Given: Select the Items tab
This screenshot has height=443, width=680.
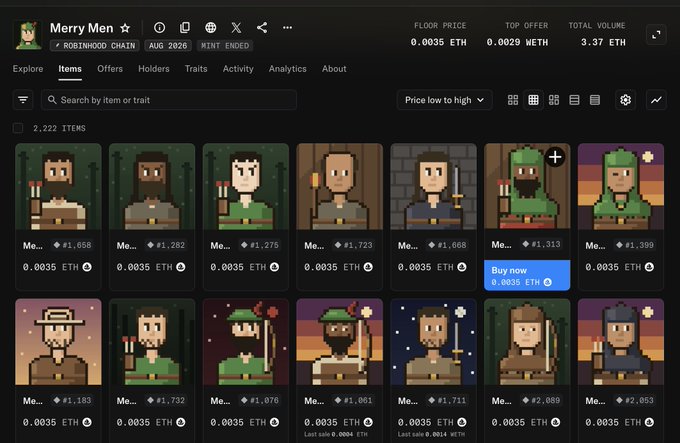Looking at the screenshot, I should pos(70,68).
